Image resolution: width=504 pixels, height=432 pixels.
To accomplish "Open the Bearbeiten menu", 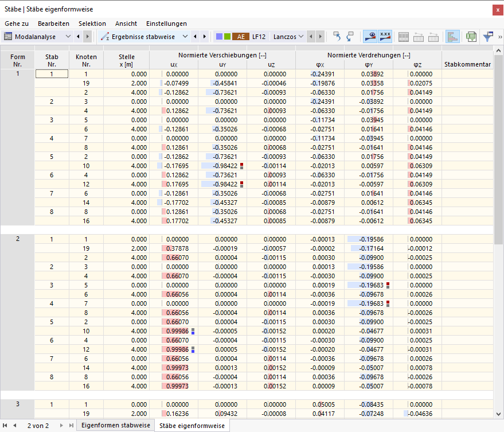I will pyautogui.click(x=53, y=24).
